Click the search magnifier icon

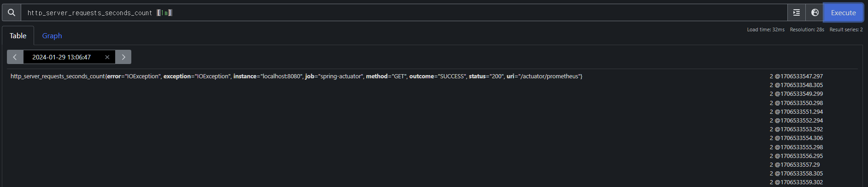point(12,12)
